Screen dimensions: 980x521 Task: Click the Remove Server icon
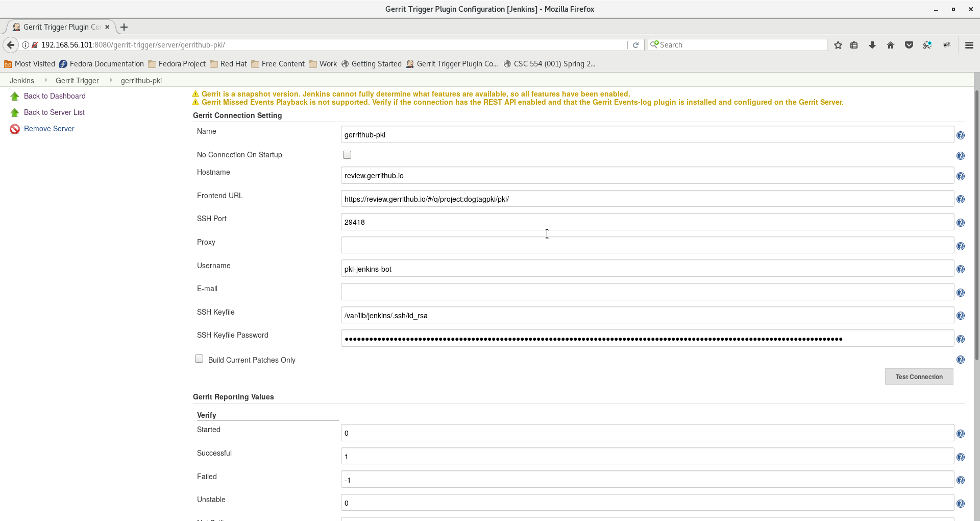[15, 129]
